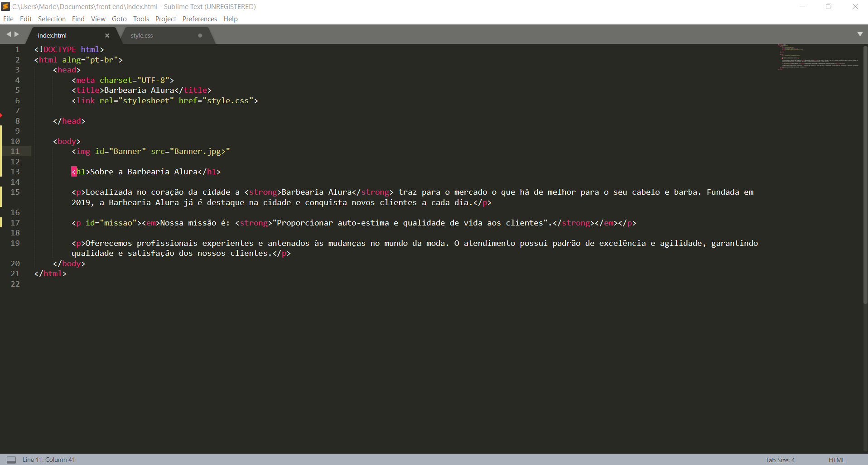The height and width of the screenshot is (465, 868).
Task: Open the Find menu
Action: tap(78, 19)
